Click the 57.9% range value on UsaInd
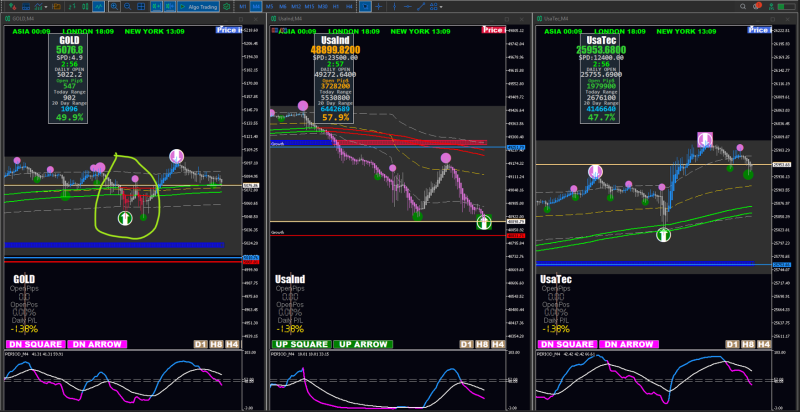The image size is (800, 412). [x=336, y=118]
